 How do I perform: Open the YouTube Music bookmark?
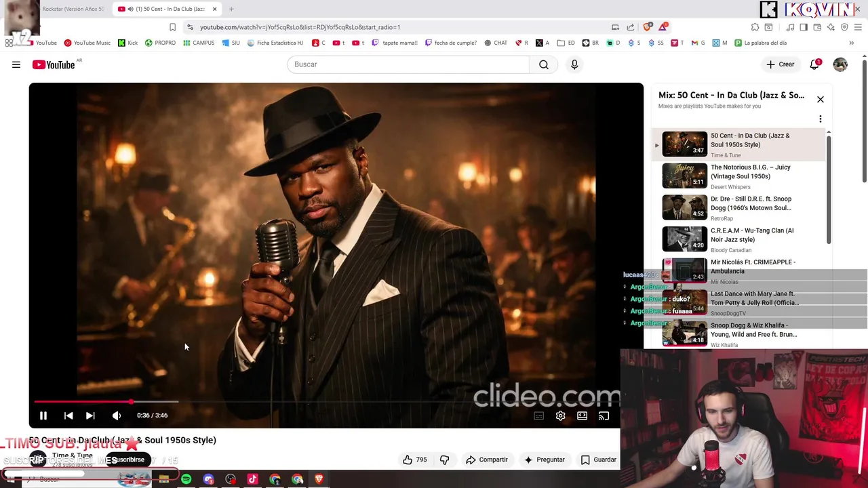(87, 43)
